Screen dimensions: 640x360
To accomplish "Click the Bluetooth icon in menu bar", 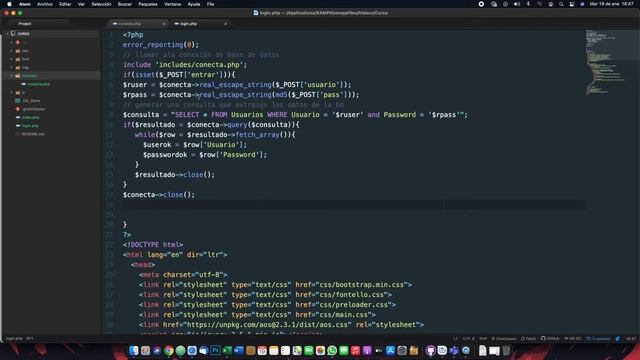I will (528, 4).
